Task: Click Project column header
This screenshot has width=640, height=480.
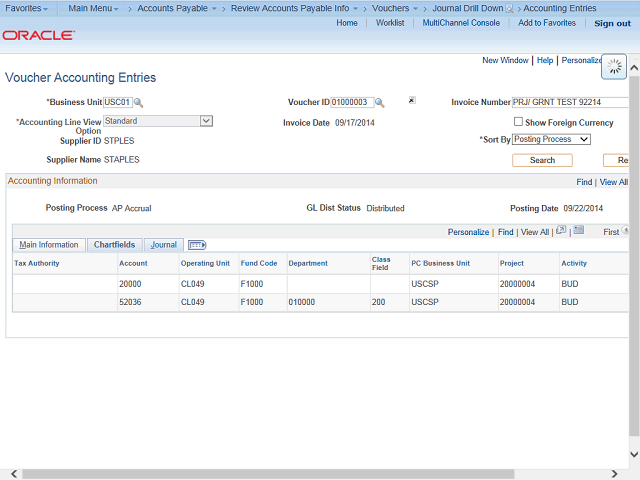Action: [x=512, y=263]
